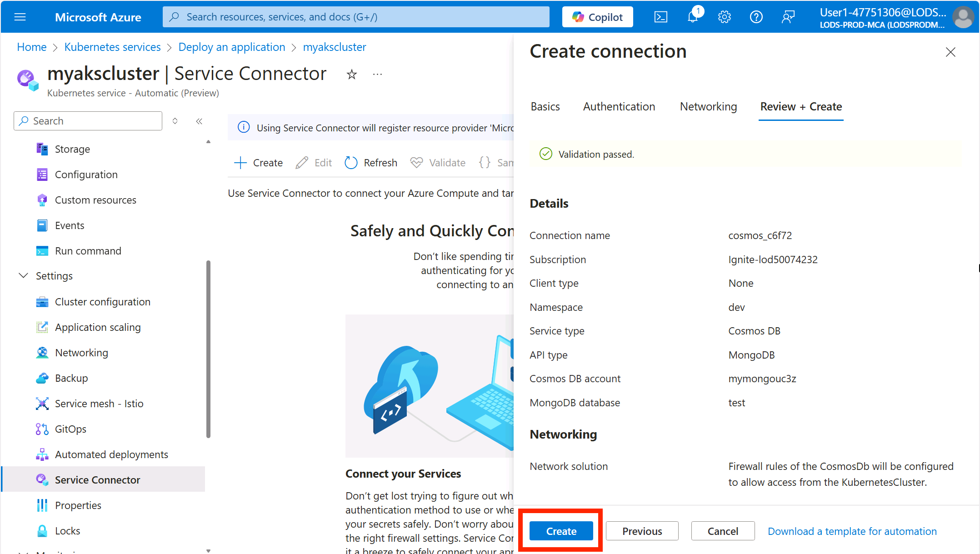Viewport: 980px width, 554px height.
Task: Click the blue Create button
Action: point(561,531)
